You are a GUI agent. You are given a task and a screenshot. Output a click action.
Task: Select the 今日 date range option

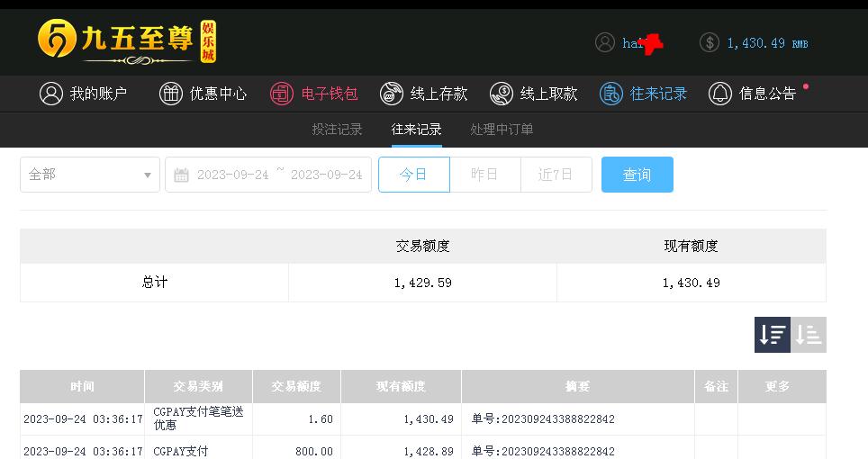click(414, 175)
